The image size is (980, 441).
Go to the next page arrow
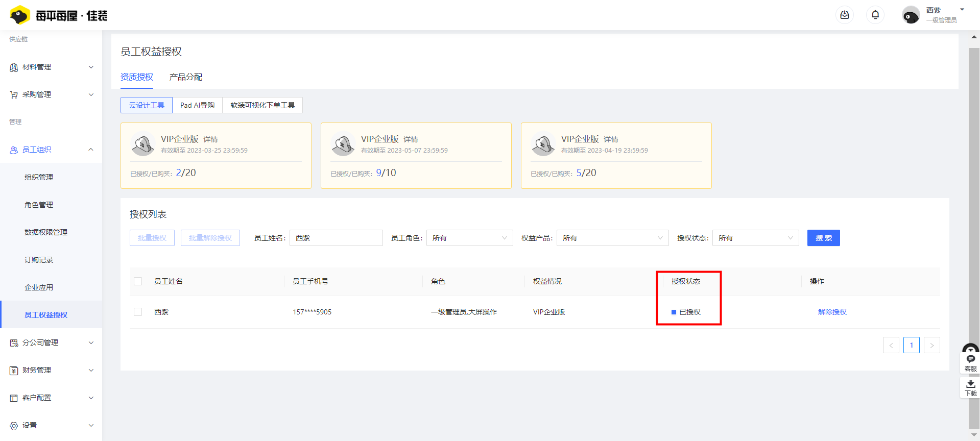[x=932, y=345]
